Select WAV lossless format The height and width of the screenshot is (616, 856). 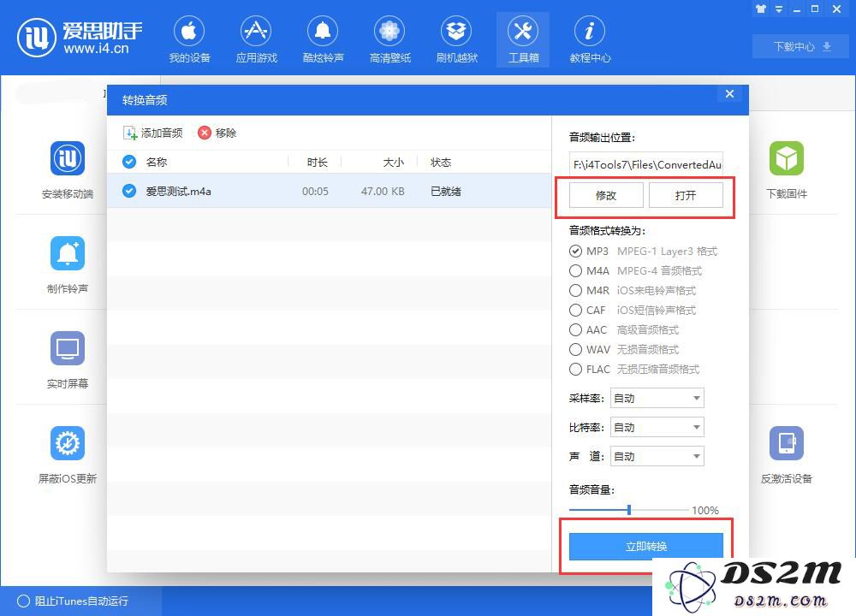point(575,349)
